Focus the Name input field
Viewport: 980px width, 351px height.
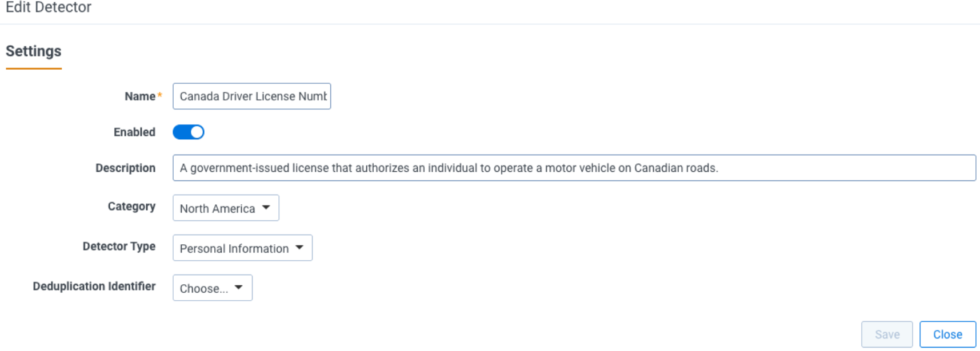[x=251, y=96]
